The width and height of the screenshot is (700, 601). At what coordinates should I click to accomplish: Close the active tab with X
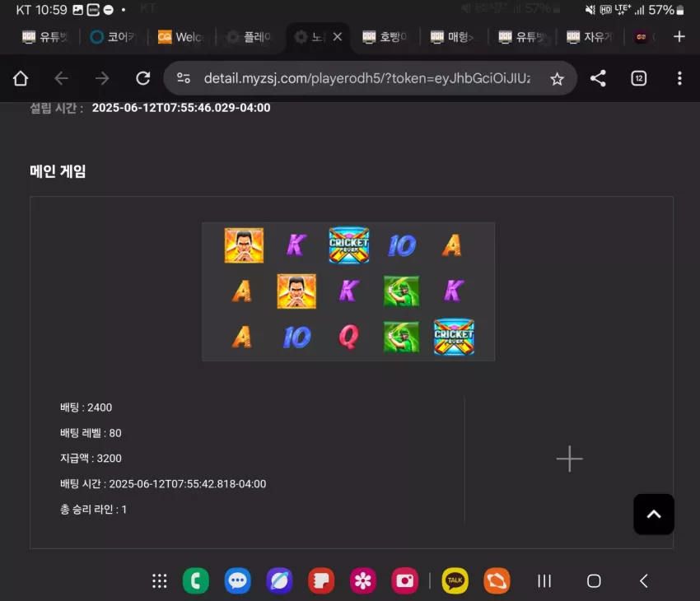(x=338, y=36)
